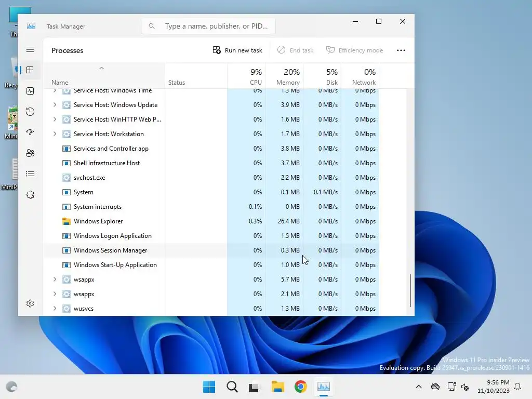Select the Processes sidebar icon

(x=30, y=70)
